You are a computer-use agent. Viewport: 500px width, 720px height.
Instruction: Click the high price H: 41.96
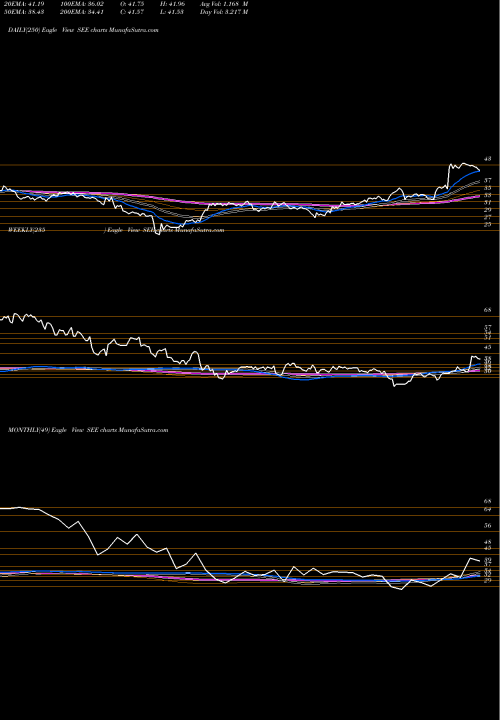tap(174, 4)
